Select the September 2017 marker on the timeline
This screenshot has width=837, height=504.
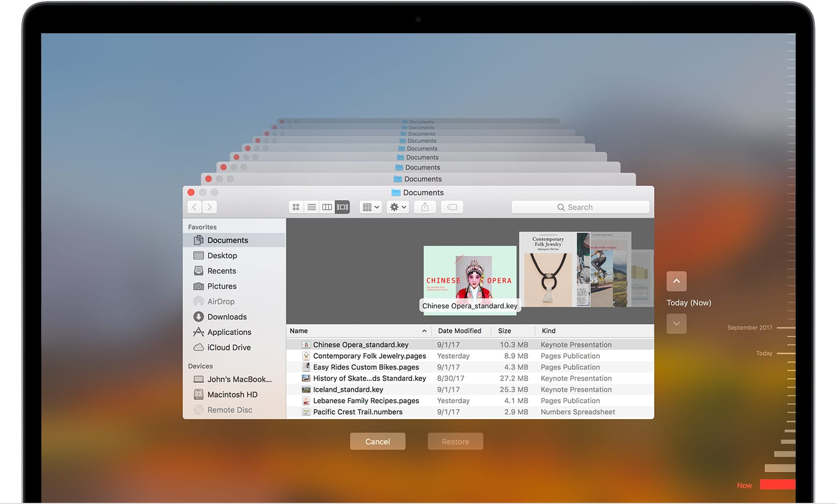[x=749, y=328]
